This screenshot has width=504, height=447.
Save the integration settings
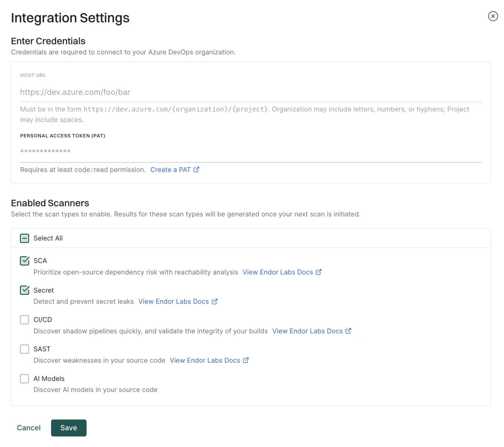[x=69, y=428]
